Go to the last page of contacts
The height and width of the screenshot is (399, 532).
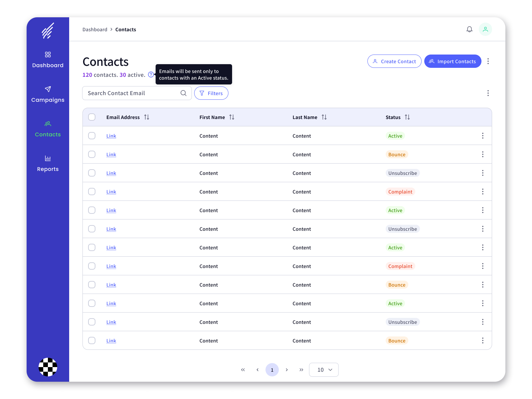tap(301, 370)
